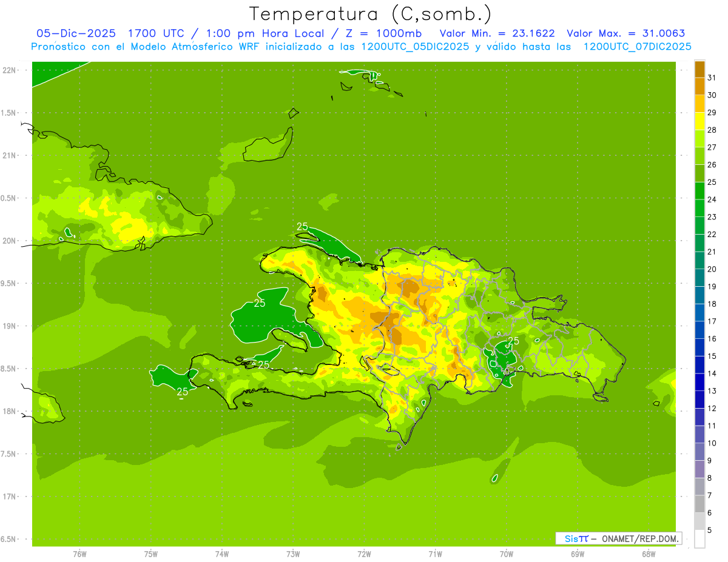
Task: Click the '22N' latitude label
Action: [x=10, y=70]
